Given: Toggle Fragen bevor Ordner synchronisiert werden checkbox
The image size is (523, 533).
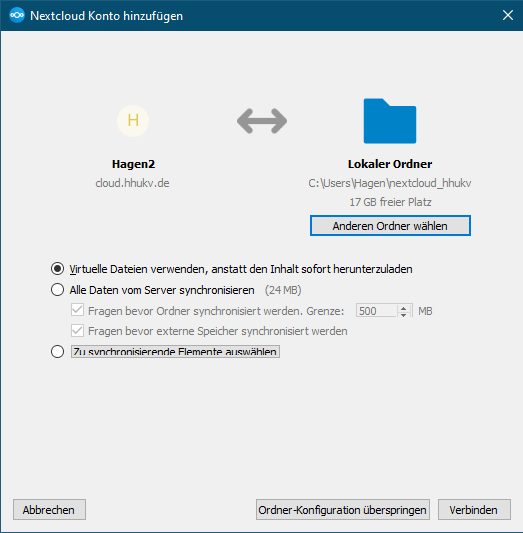Looking at the screenshot, I should coord(77,310).
